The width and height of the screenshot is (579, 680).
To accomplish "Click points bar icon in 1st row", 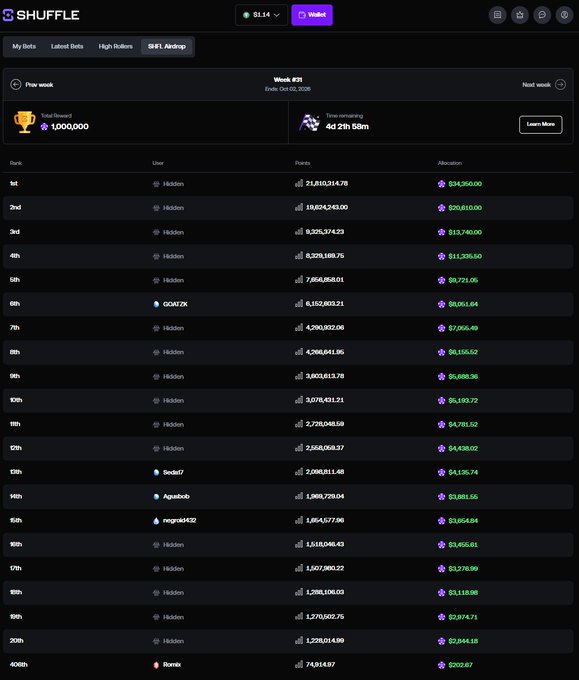I will (x=299, y=183).
